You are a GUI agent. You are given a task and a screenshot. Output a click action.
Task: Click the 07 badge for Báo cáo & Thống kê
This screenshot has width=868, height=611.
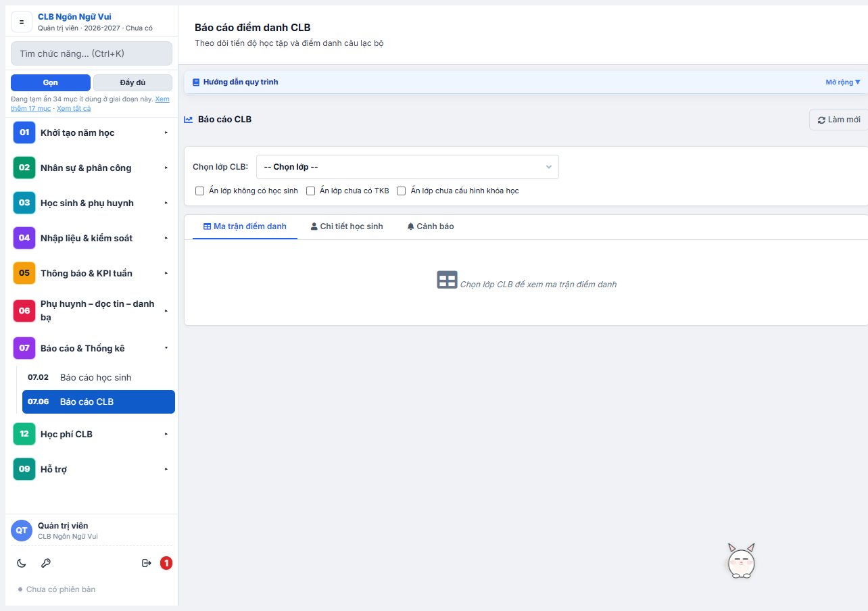(x=24, y=348)
